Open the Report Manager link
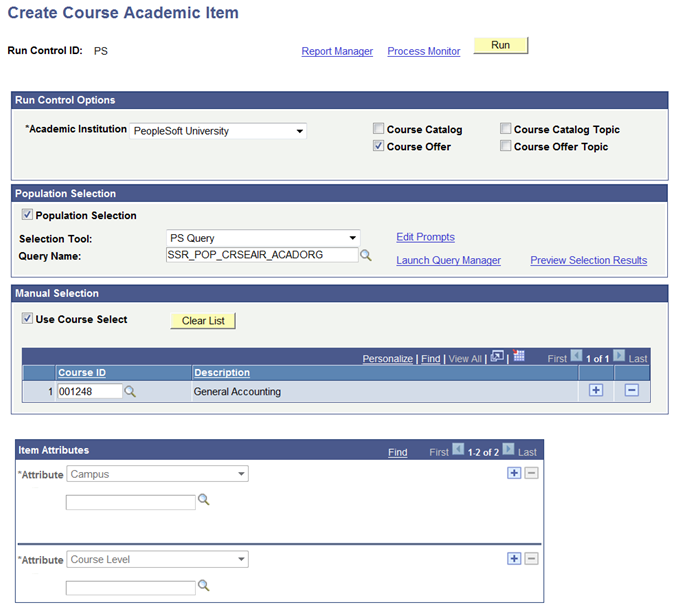Image resolution: width=673 pixels, height=607 pixels. [x=337, y=51]
